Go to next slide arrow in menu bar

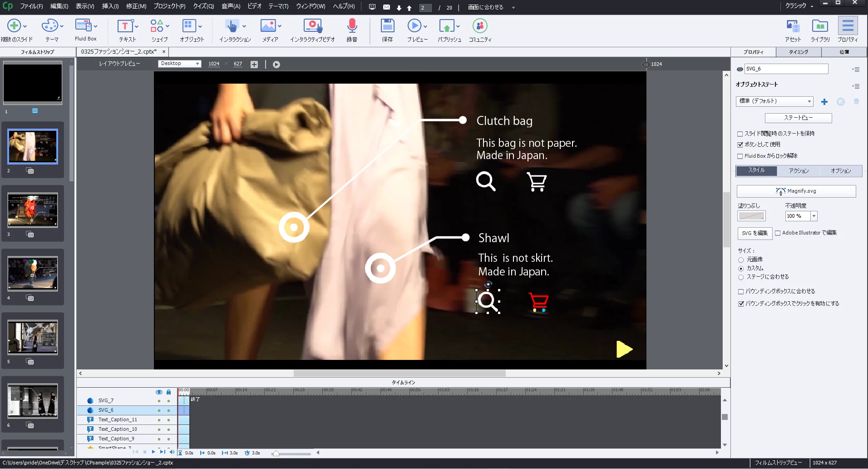point(399,8)
